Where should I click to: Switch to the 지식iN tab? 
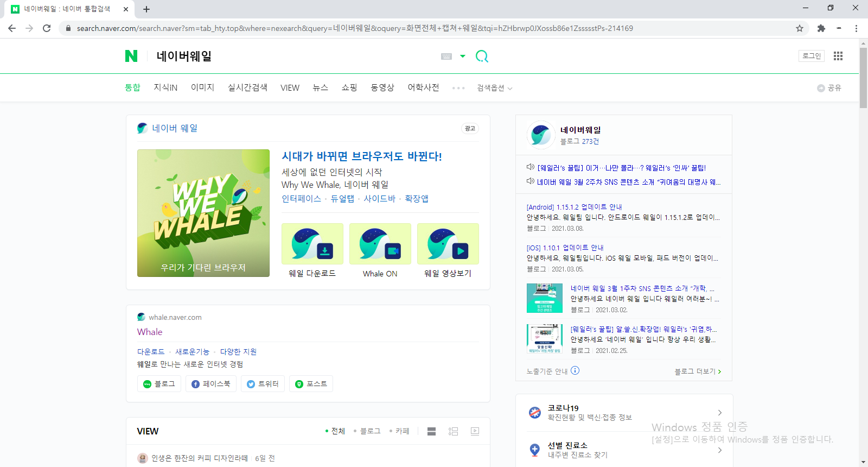(x=165, y=87)
